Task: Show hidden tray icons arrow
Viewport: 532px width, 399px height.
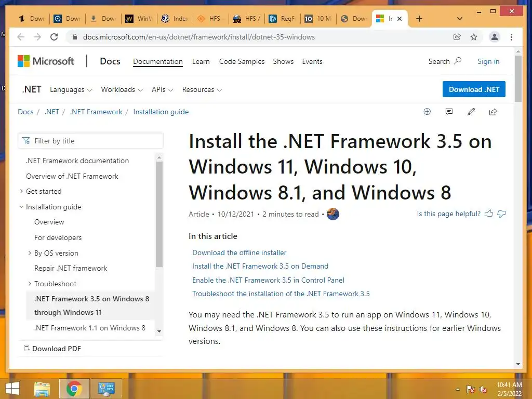Action: point(458,389)
